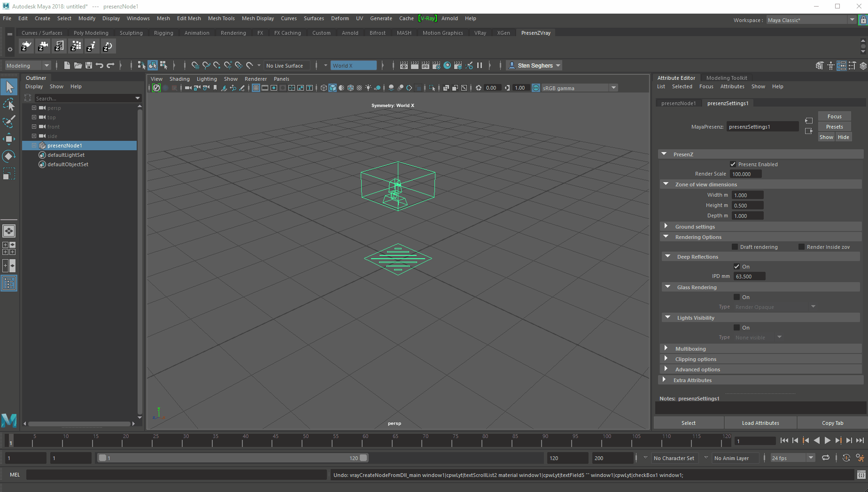This screenshot has width=868, height=492.
Task: Enable smooth shade all cube icon
Action: 333,88
